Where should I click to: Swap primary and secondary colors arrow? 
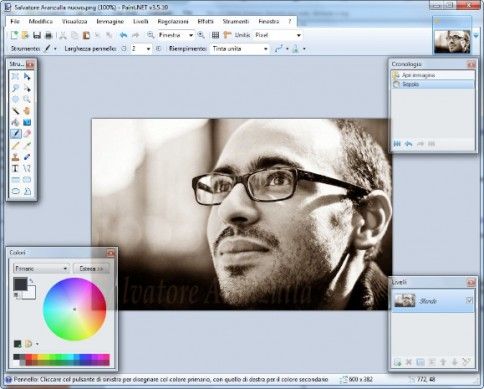(31, 281)
